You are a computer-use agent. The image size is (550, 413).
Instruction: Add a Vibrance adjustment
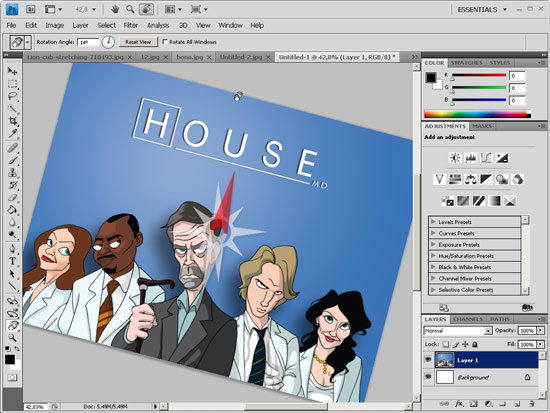tap(439, 180)
